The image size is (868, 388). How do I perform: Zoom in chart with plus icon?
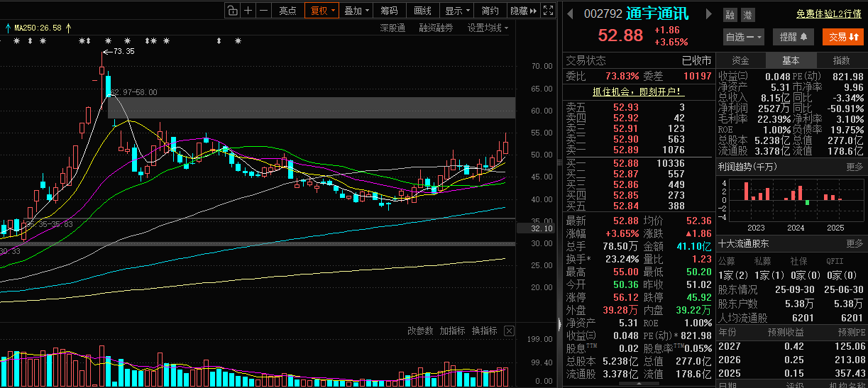pos(248,10)
